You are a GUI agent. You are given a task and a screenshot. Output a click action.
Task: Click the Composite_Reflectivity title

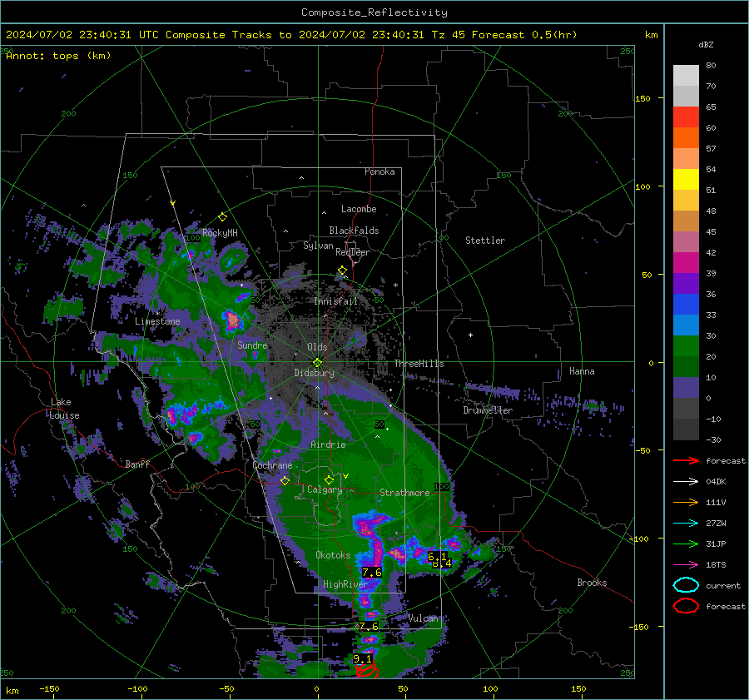click(x=374, y=12)
